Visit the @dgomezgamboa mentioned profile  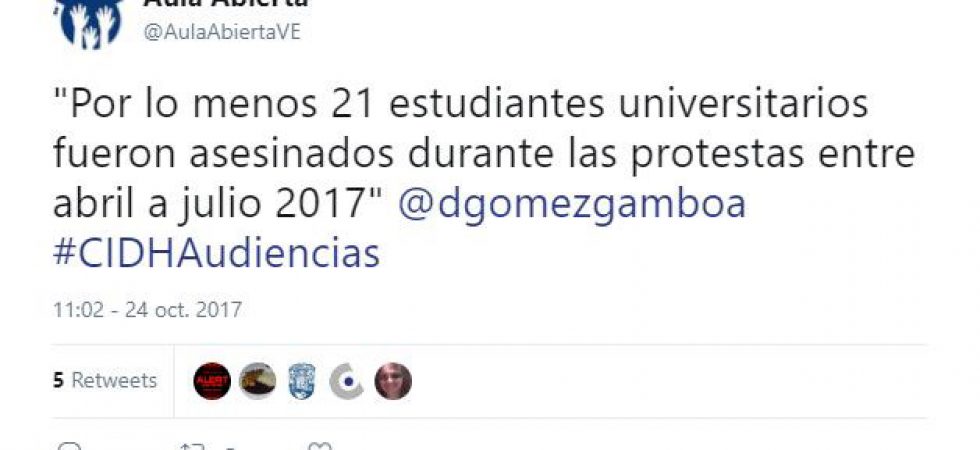572,204
